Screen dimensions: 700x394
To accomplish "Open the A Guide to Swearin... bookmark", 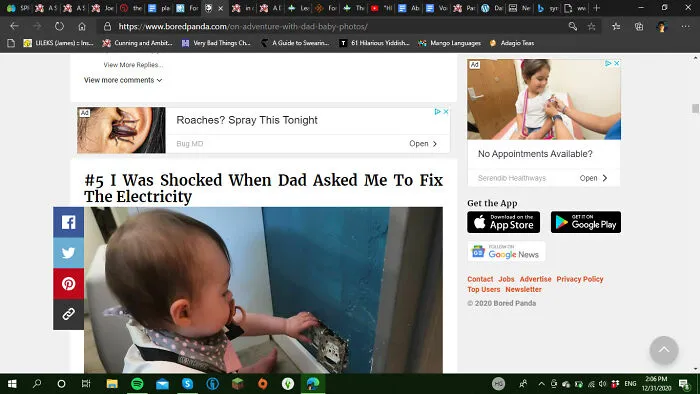I will click(x=295, y=43).
